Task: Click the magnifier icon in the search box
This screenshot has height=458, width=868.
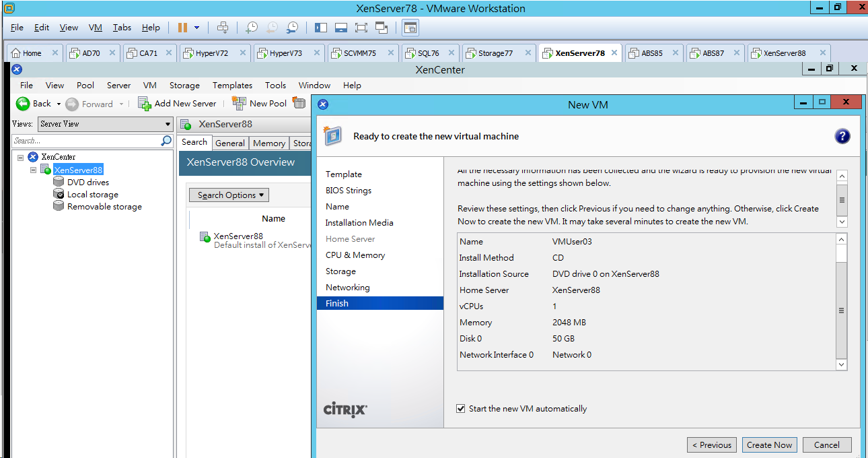Action: (166, 141)
